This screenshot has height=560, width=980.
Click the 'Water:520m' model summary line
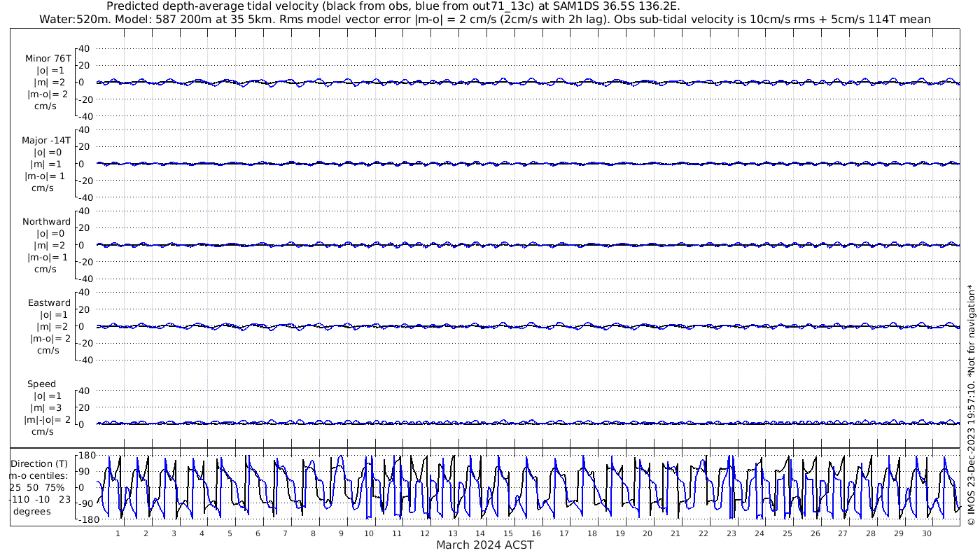coord(485,19)
